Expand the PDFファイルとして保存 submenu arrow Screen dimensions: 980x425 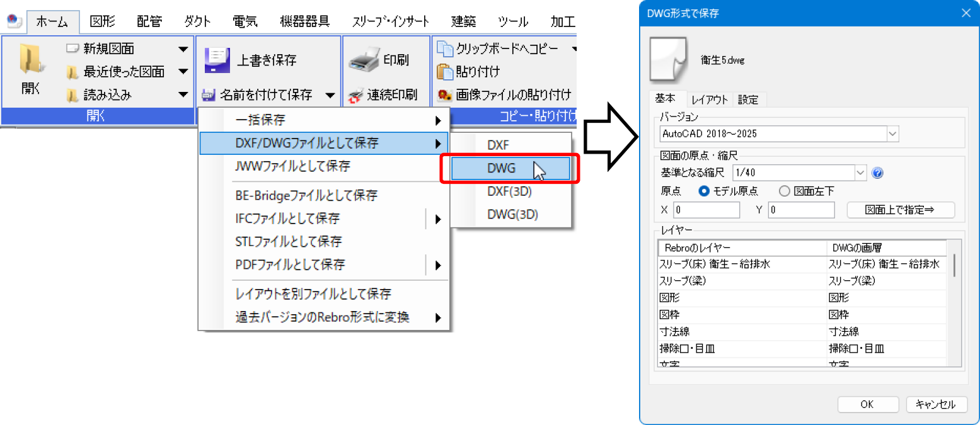(x=437, y=265)
